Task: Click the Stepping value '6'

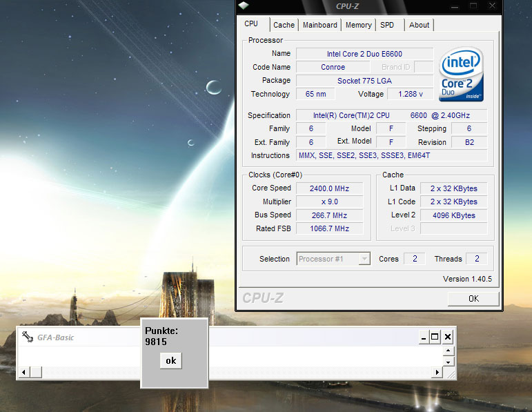Action: coord(469,128)
